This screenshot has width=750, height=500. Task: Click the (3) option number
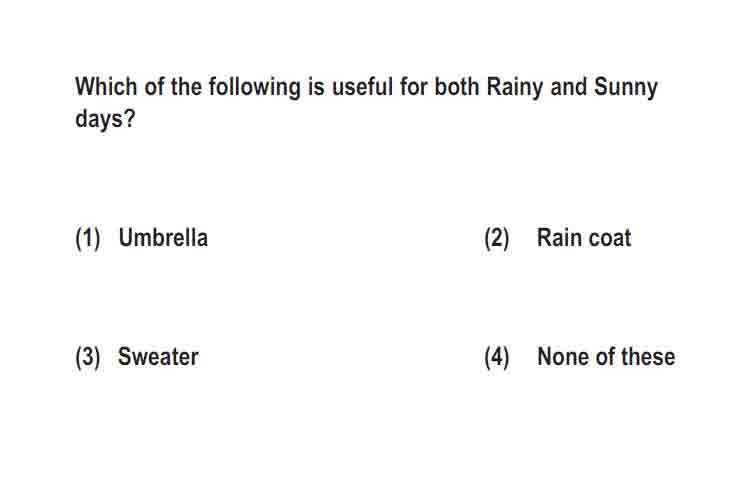tap(88, 357)
